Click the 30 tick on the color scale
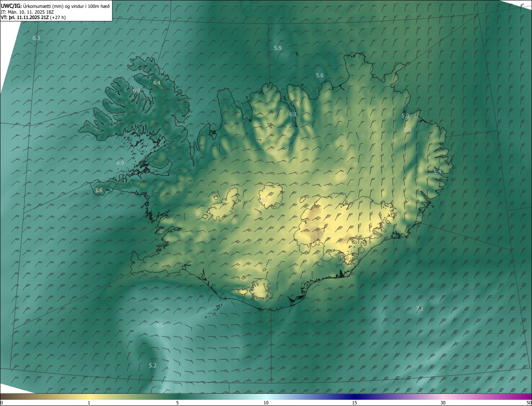Screen dimensions: 532x406 point(443,403)
